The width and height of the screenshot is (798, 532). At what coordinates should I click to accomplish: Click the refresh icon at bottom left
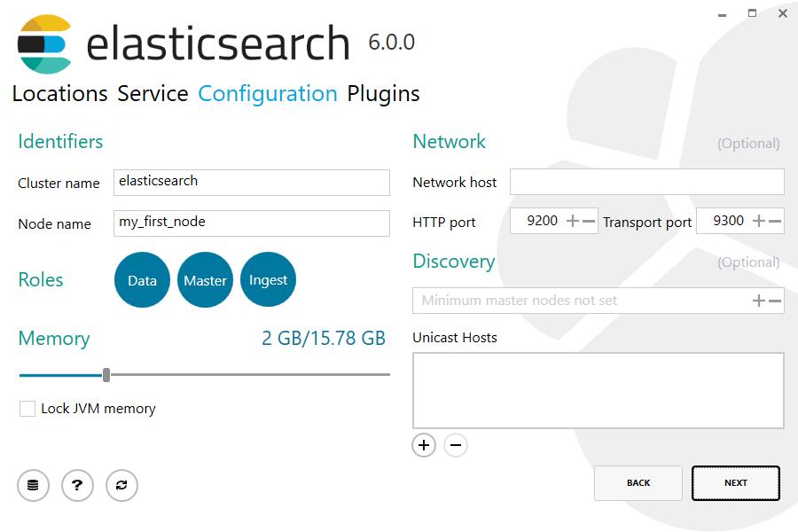click(121, 485)
